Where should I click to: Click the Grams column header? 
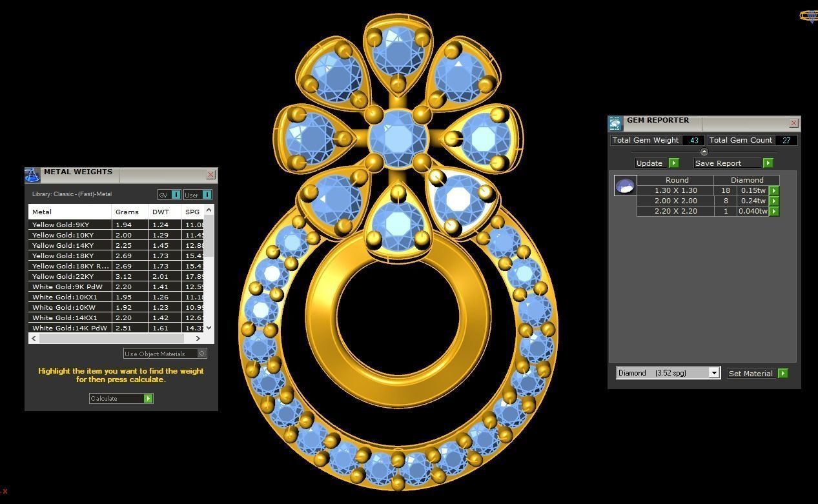(130, 212)
